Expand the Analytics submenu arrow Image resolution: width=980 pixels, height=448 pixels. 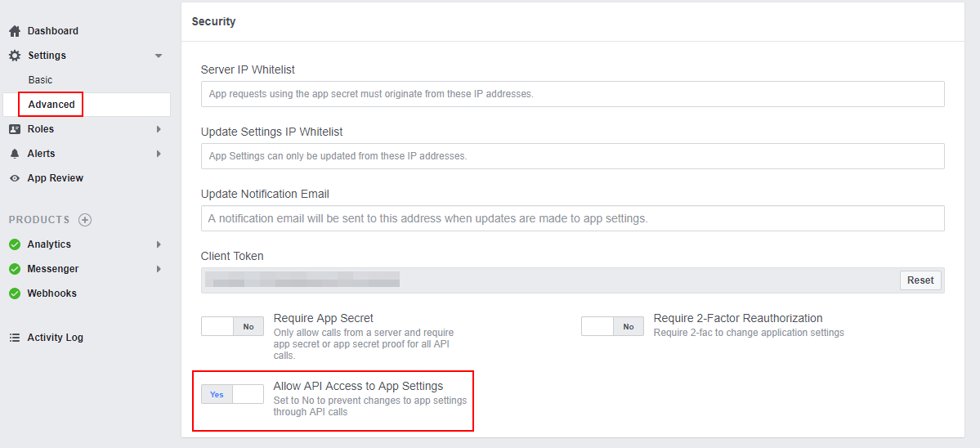pos(159,244)
